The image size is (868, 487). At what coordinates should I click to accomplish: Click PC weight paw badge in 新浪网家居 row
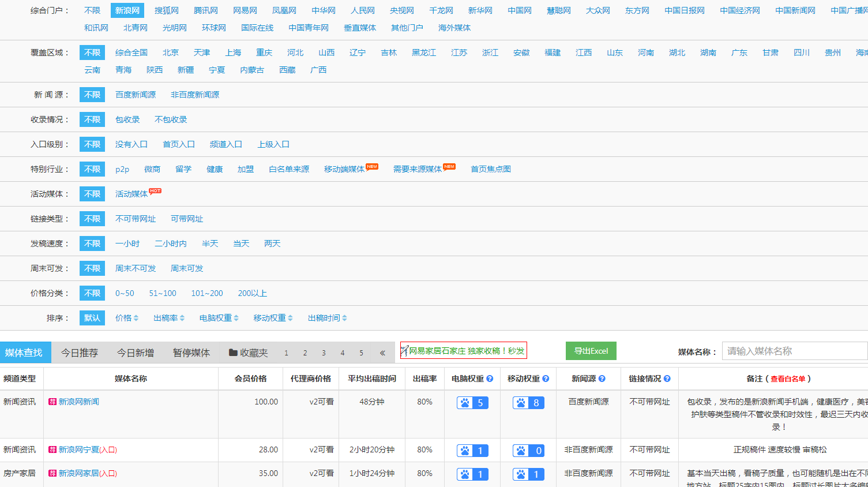click(x=472, y=474)
